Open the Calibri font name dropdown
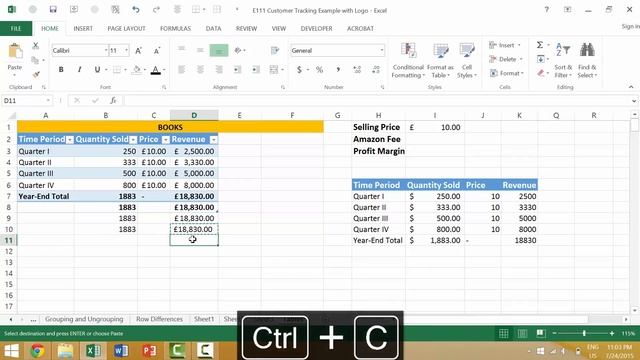 [106, 50]
